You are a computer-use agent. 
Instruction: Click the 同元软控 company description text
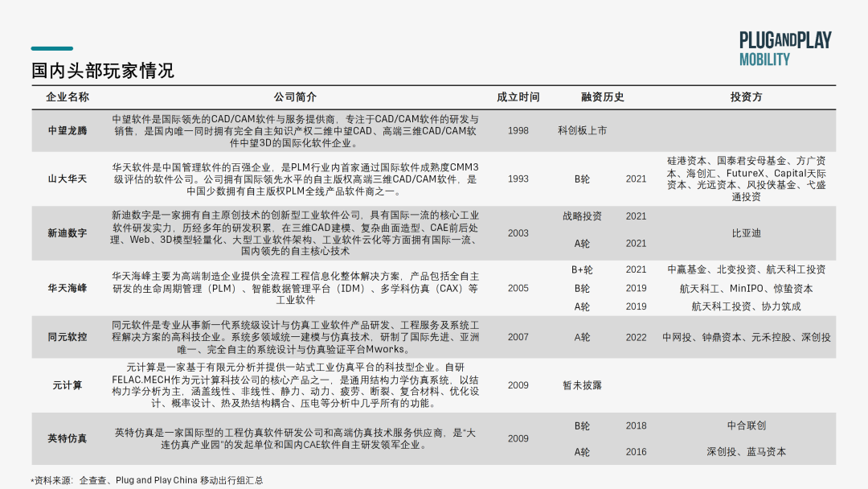point(295,337)
